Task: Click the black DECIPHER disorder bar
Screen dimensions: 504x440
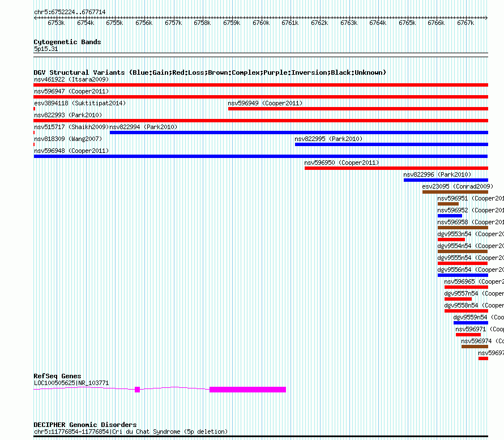Action: (x=260, y=437)
